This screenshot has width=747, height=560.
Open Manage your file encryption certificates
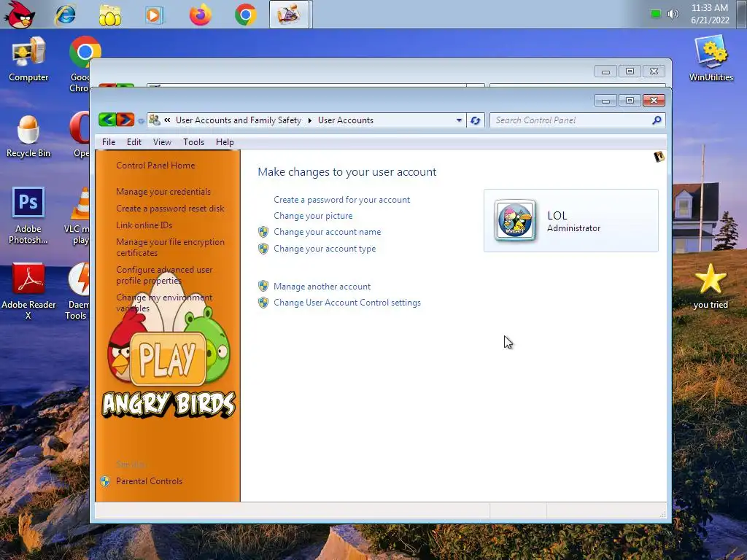(170, 247)
